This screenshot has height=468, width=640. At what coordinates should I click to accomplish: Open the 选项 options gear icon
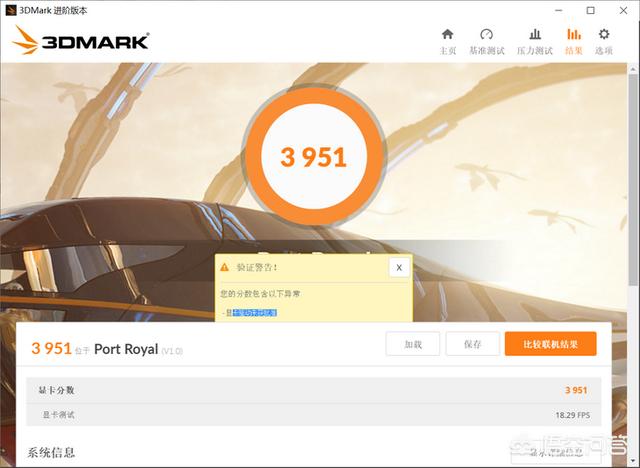point(604,34)
